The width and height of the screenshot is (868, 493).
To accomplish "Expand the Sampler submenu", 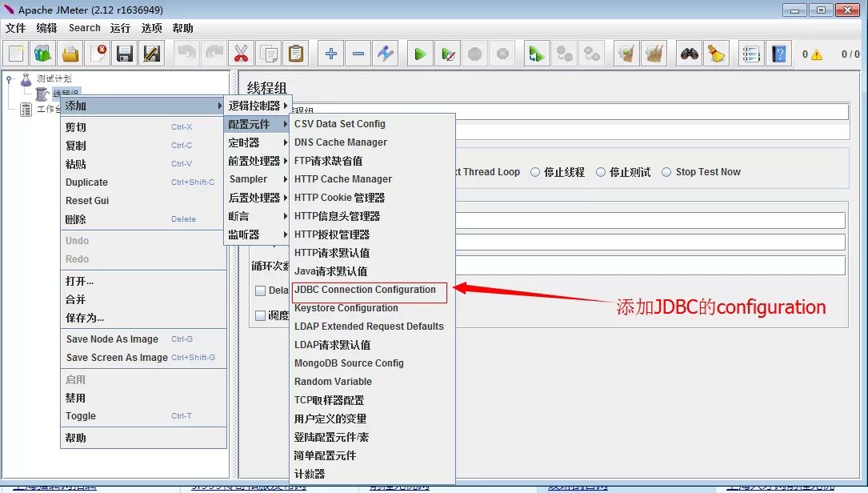I will click(x=256, y=179).
